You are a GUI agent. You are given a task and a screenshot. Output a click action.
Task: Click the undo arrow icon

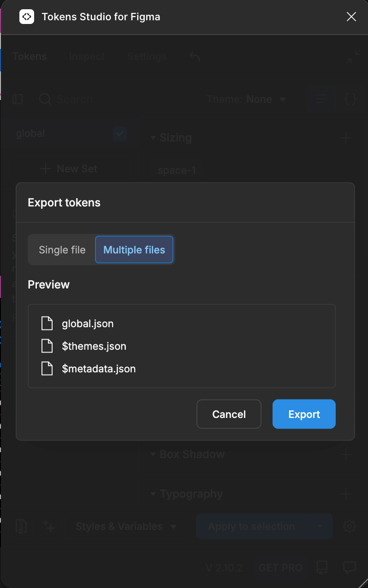[195, 57]
